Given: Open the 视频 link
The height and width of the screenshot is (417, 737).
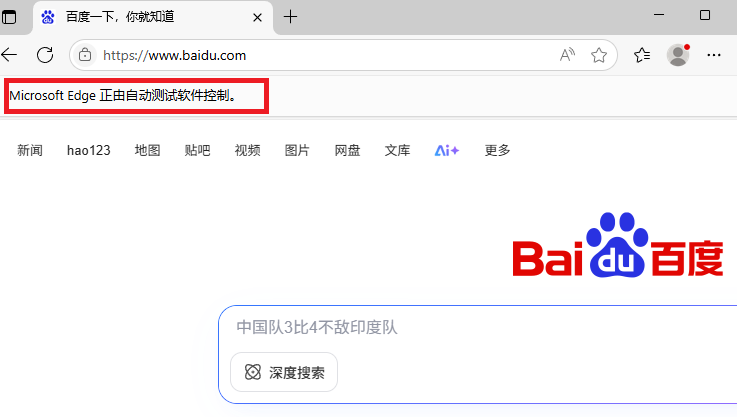Looking at the screenshot, I should tap(247, 150).
